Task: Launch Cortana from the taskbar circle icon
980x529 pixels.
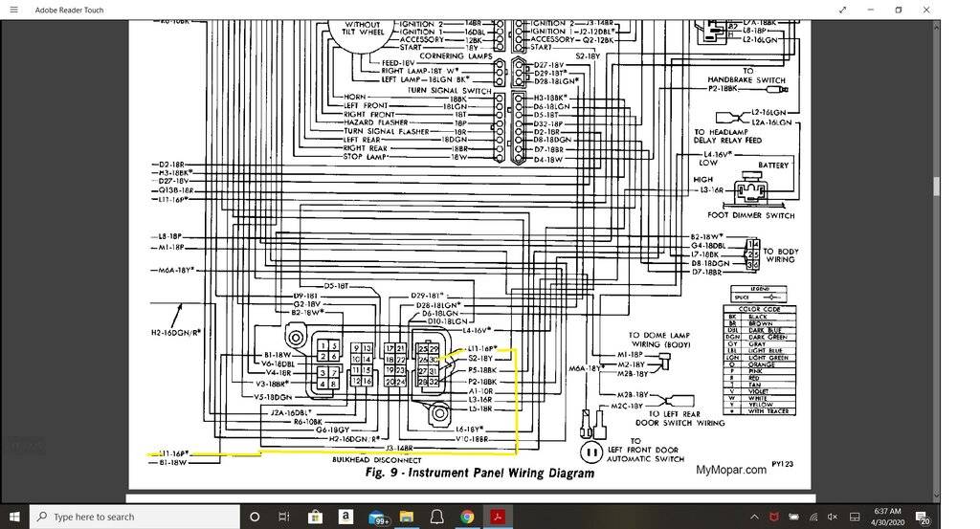Action: click(255, 517)
